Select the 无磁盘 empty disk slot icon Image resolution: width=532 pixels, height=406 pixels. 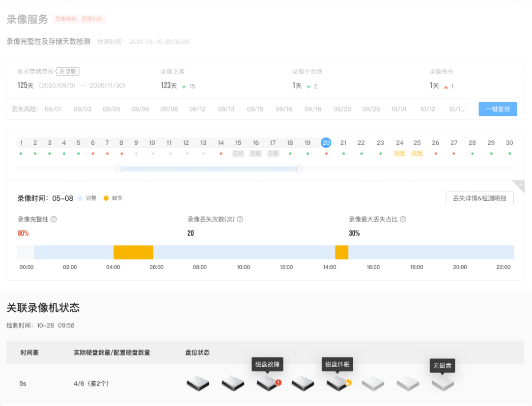click(x=442, y=384)
